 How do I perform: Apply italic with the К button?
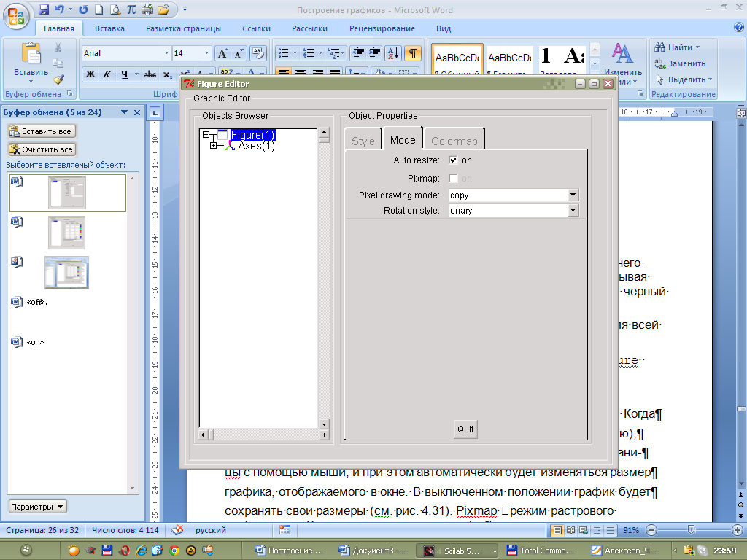pos(107,74)
